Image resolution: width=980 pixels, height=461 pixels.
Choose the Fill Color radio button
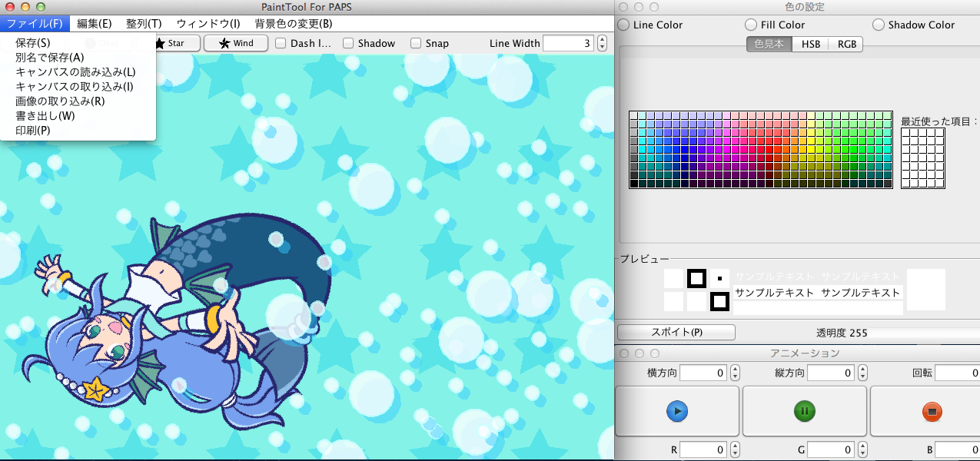coord(751,25)
